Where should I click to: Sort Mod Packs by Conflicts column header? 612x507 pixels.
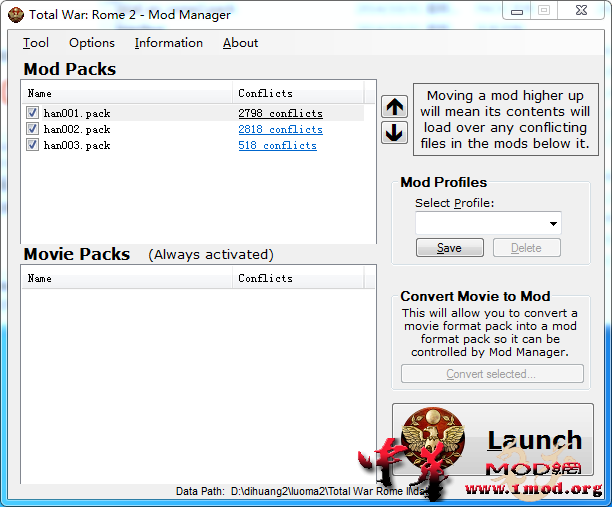click(298, 93)
